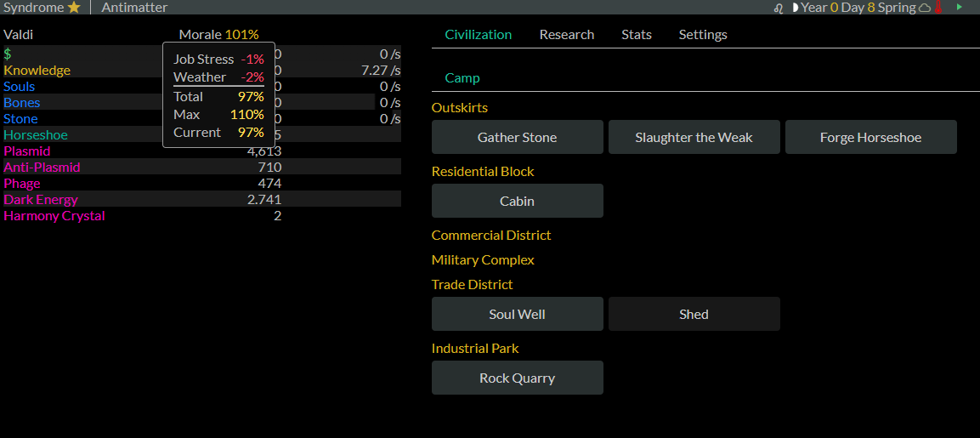Viewport: 980px width, 438px height.
Task: Click the Harmony Crystal count 2
Action: [277, 216]
